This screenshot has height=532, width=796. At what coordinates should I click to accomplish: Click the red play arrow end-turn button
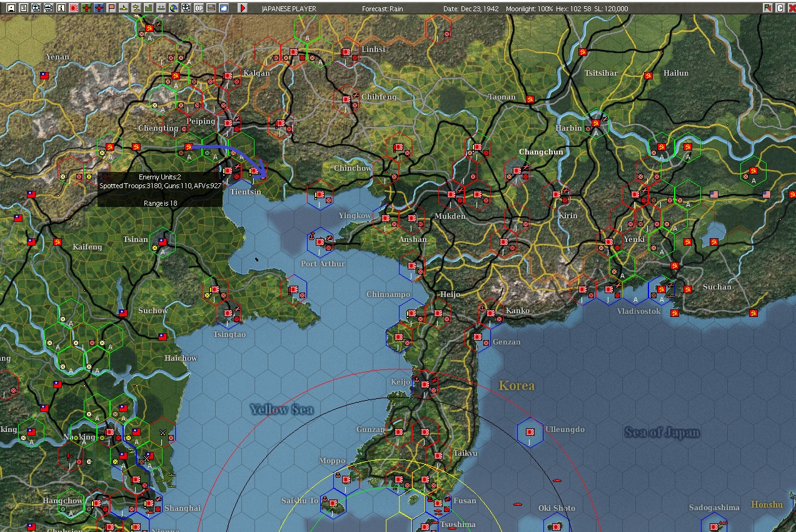coord(243,8)
